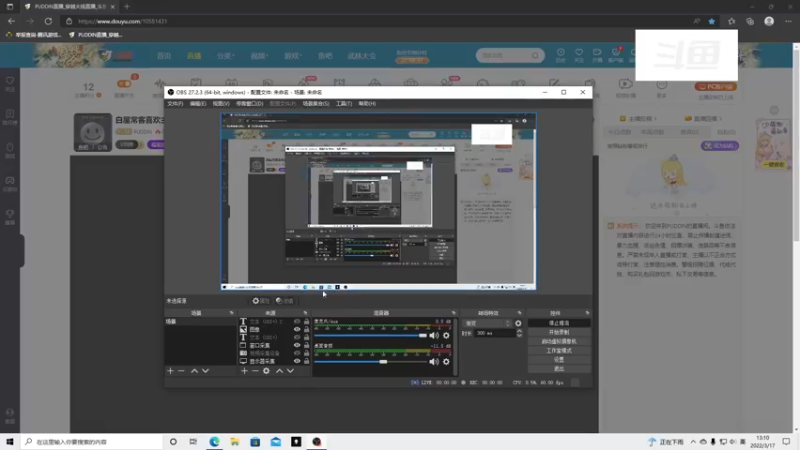Toggle lock on the 视频采集设备 source

coord(307,353)
